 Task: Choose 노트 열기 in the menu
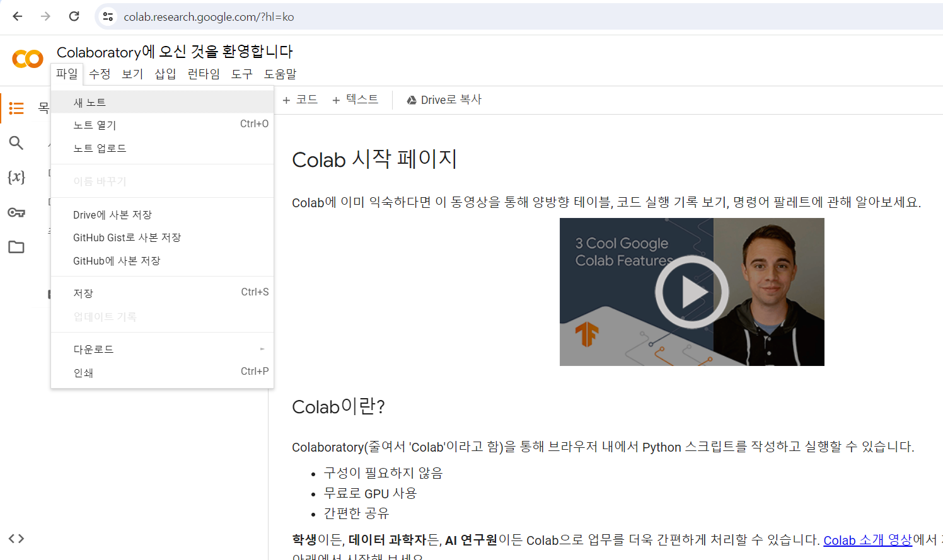pos(162,125)
